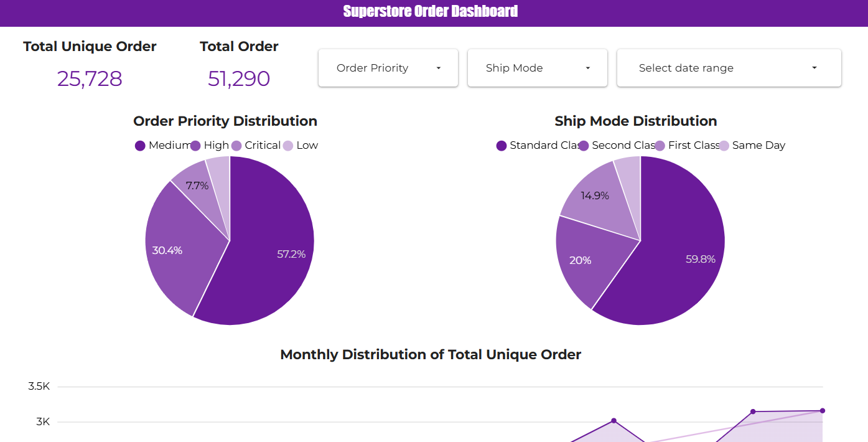Screen dimensions: 868x442
Task: Click the Second Class legend dot
Action: 583,145
